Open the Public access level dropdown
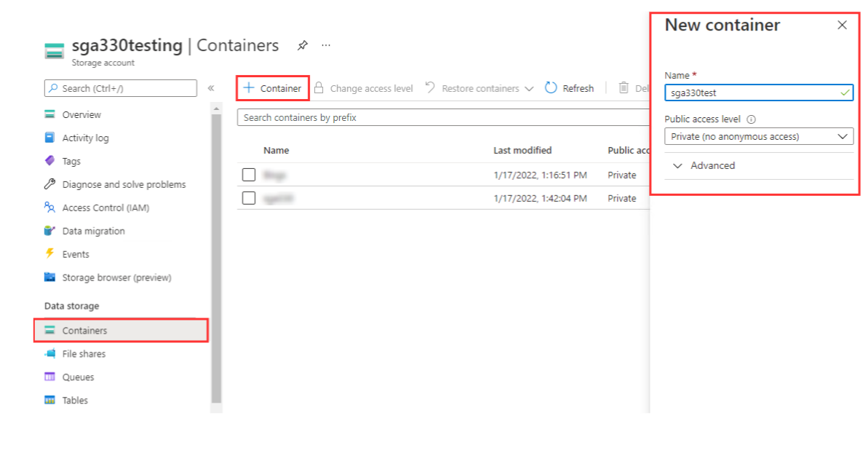Screen dimensions: 868x453 tap(758, 136)
